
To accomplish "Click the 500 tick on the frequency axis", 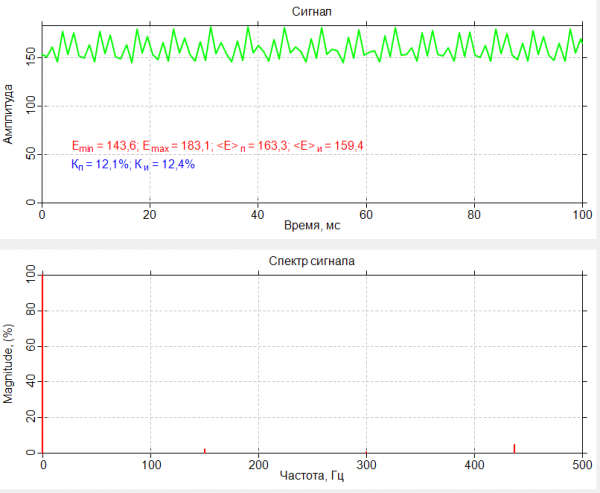I will tap(582, 464).
